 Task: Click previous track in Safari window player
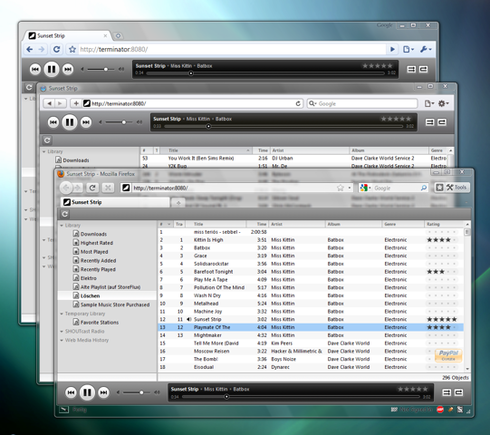click(53, 122)
